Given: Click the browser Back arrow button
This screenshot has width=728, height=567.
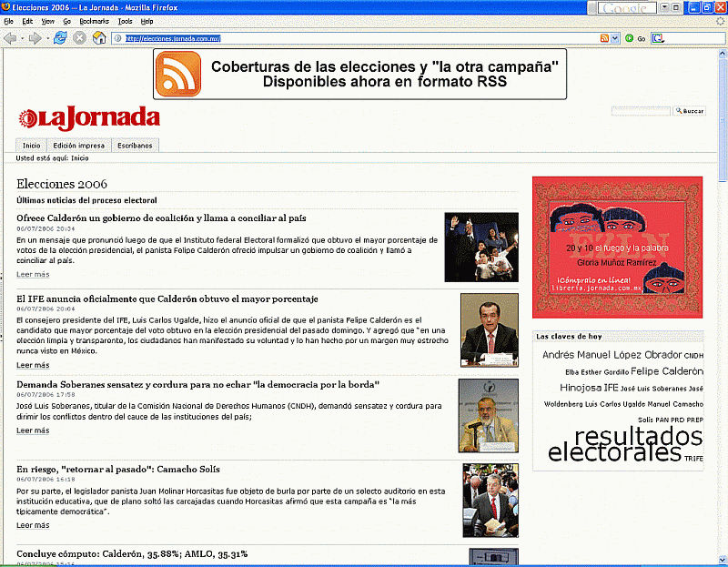Looking at the screenshot, I should pyautogui.click(x=10, y=38).
